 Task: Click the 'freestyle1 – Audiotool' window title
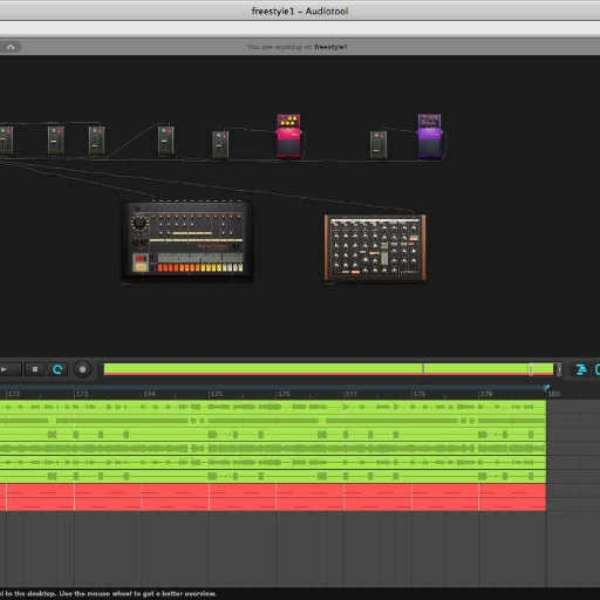point(300,11)
